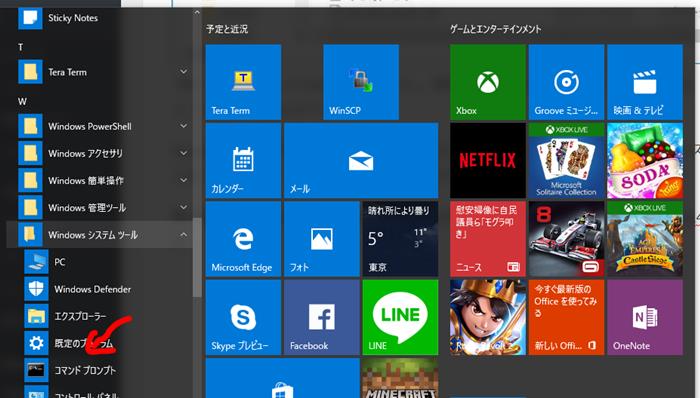Image resolution: width=700 pixels, height=398 pixels.
Task: Click the ゲームとエンターテインメント group heading
Action: click(x=496, y=29)
